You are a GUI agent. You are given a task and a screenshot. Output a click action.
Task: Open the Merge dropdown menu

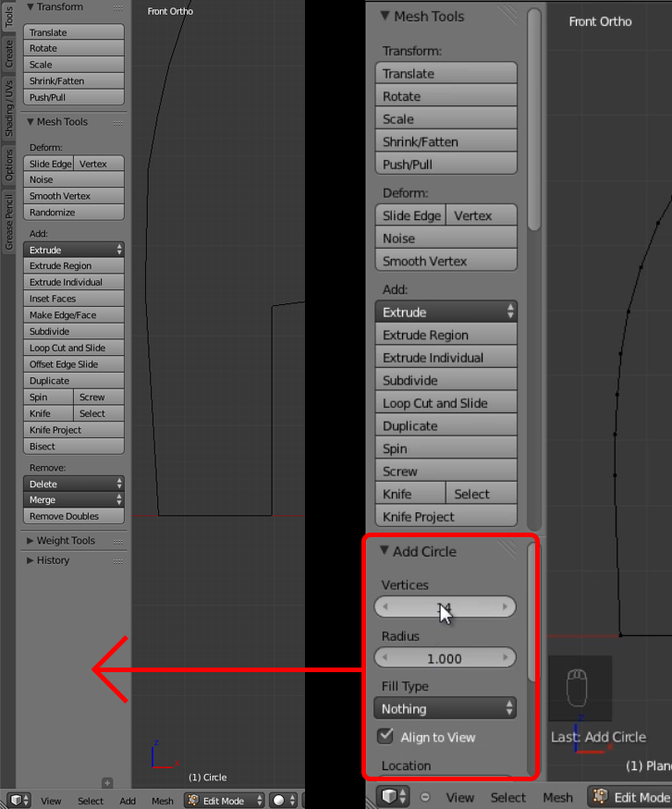click(x=74, y=500)
